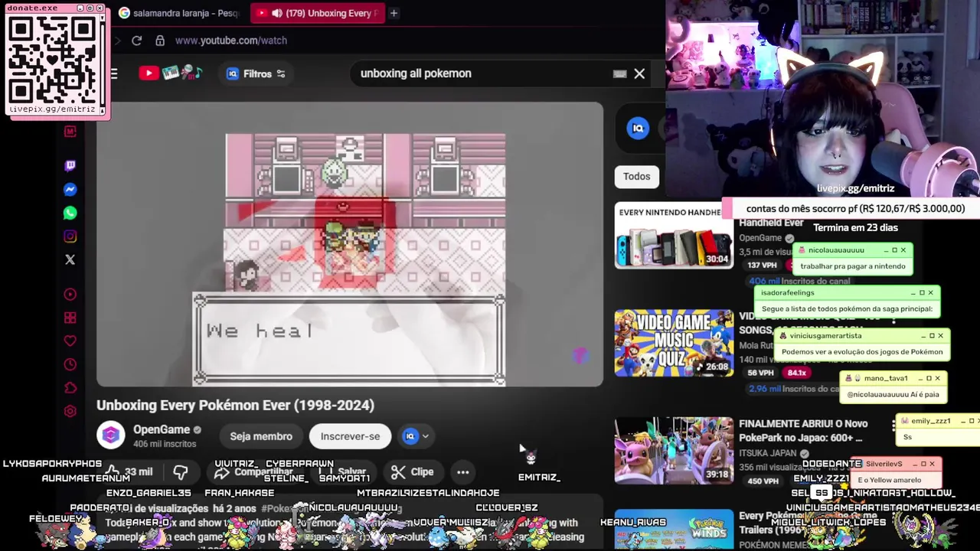Click the red M sidebar icon

pos(70,132)
